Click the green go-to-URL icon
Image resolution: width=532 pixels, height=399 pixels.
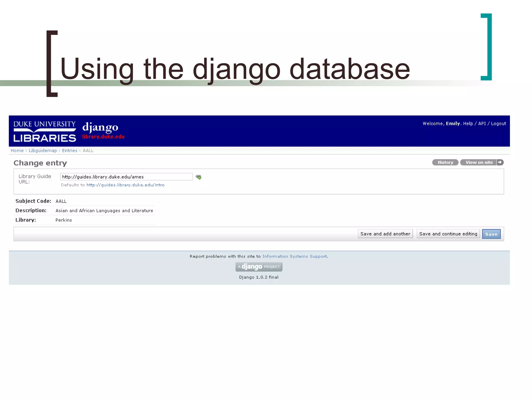coord(199,177)
